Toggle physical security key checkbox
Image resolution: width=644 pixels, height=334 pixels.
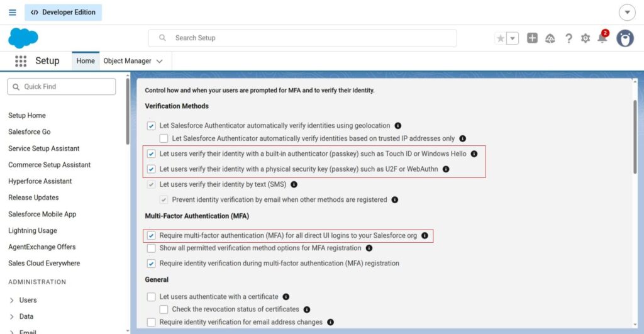[151, 169]
